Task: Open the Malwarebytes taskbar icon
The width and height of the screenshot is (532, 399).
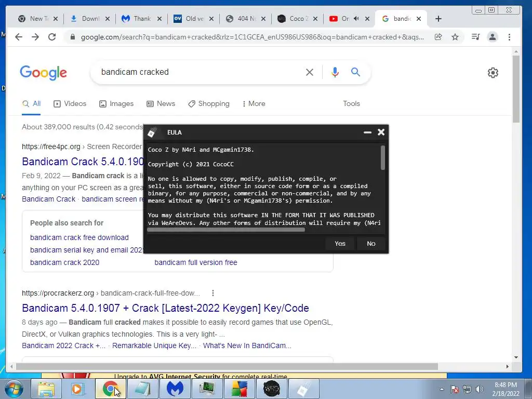Action: [x=175, y=389]
